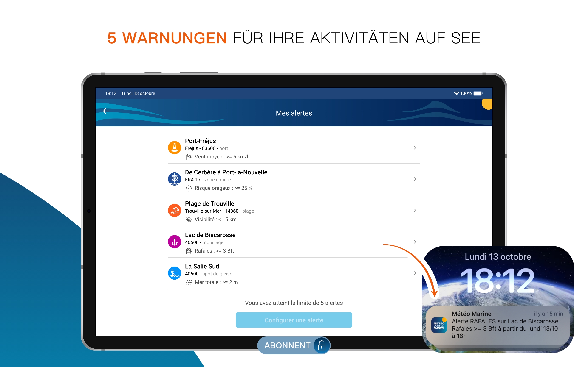Click the unlock padlock icon
This screenshot has height=367, width=588.
[322, 345]
